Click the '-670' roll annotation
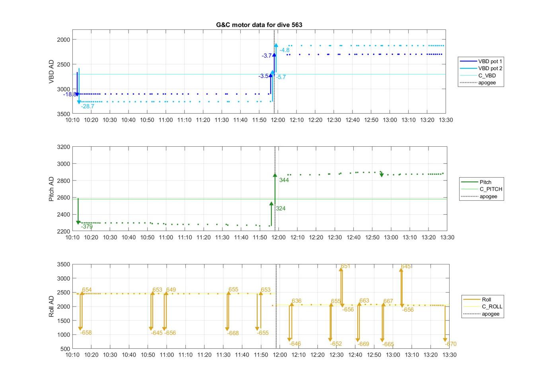Screen dimensions: 557x392 [451, 344]
